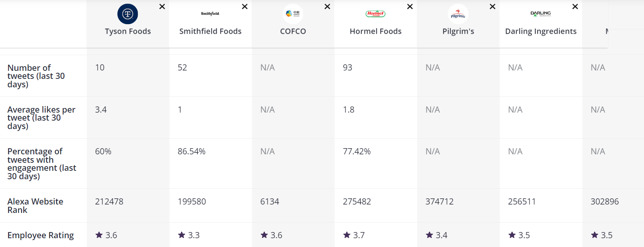
Task: Open the Tyson Foods company name link
Action: (x=128, y=31)
